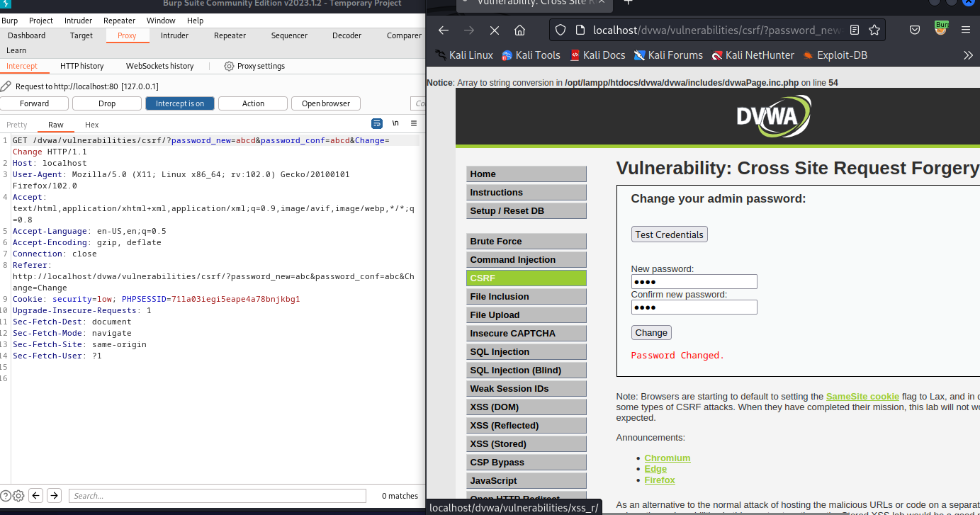Open the Kali Docs bookmark
The height and width of the screenshot is (515, 980).
[x=597, y=55]
